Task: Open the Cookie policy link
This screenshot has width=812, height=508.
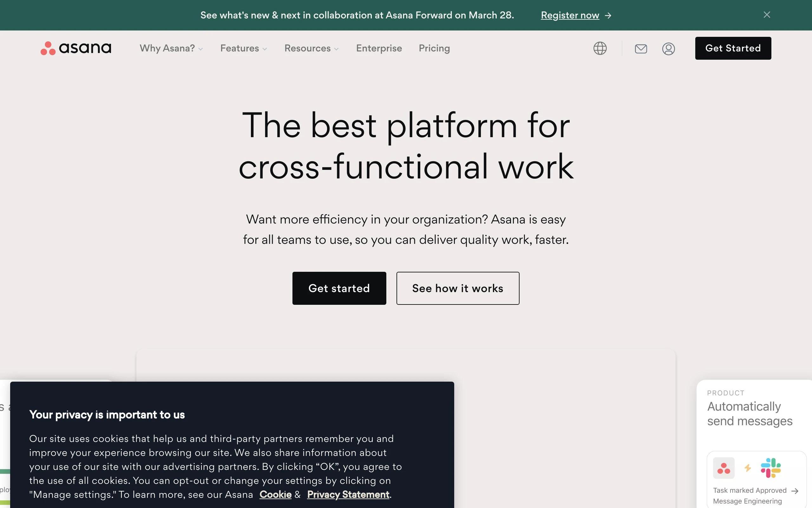Action: 275,495
